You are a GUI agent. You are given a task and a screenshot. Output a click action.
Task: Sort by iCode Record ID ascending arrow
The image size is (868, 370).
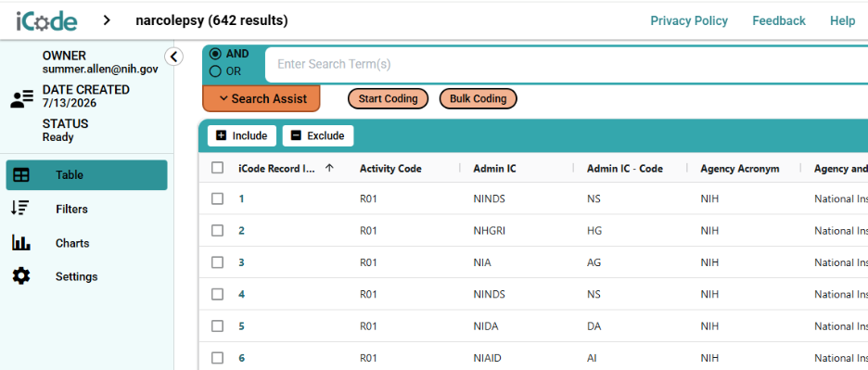[329, 169]
